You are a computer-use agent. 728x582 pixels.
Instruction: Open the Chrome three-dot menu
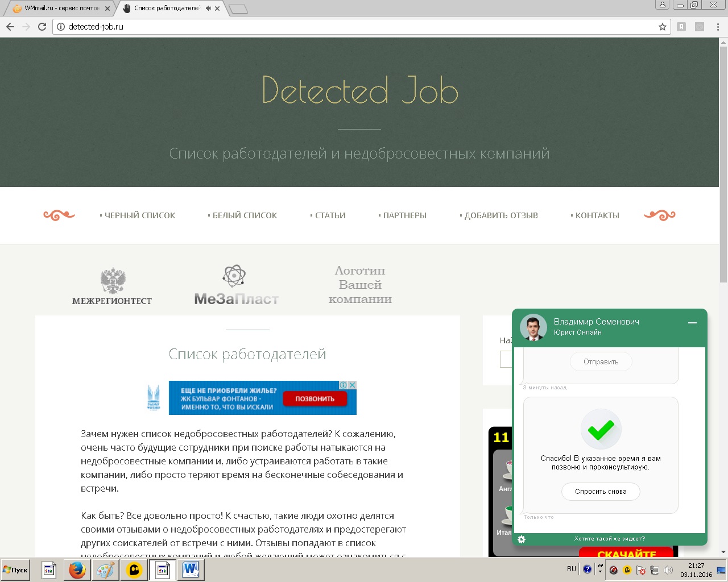(718, 27)
